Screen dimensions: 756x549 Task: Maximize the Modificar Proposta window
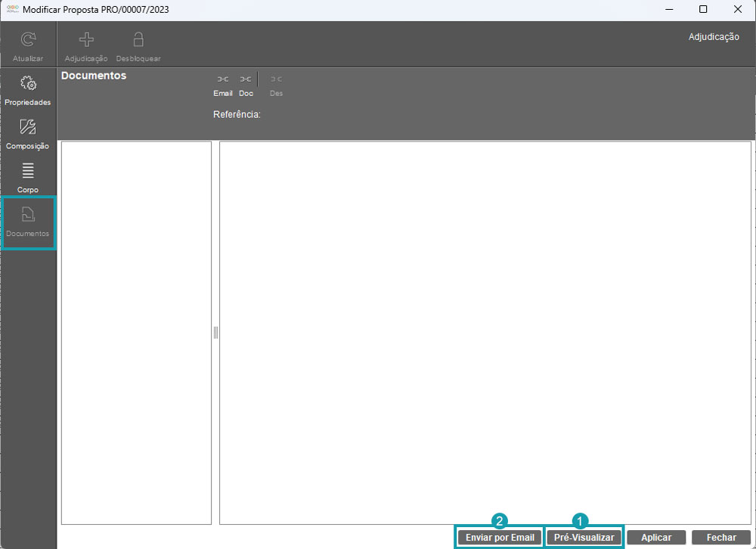703,10
